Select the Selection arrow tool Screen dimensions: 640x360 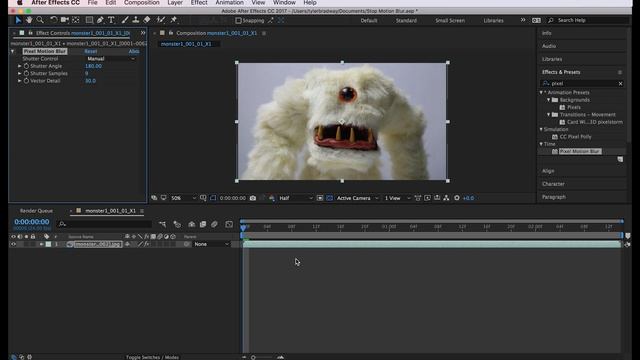(18, 20)
